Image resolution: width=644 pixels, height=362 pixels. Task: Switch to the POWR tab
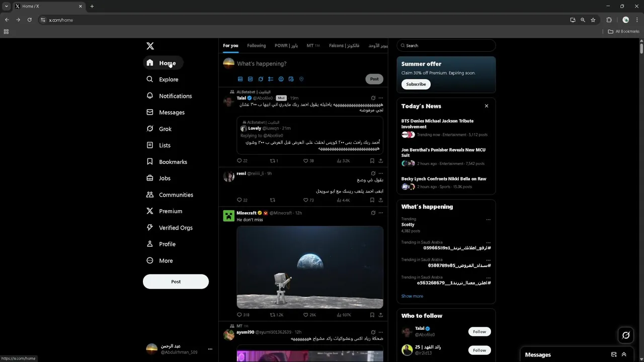[x=286, y=46]
